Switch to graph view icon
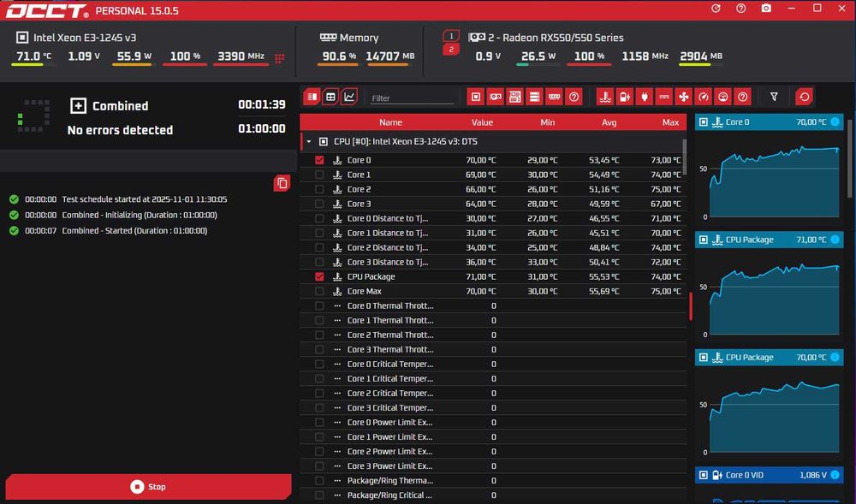This screenshot has height=504, width=856. coord(349,97)
